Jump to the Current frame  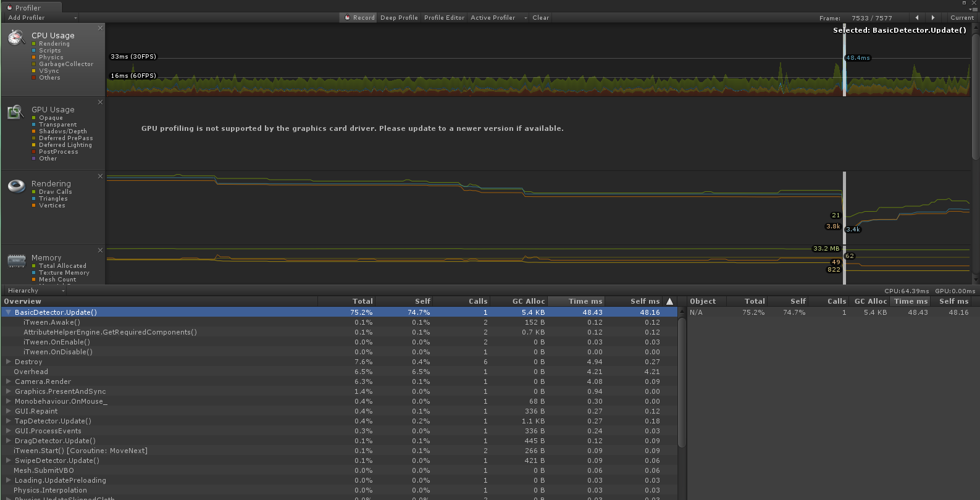[961, 17]
